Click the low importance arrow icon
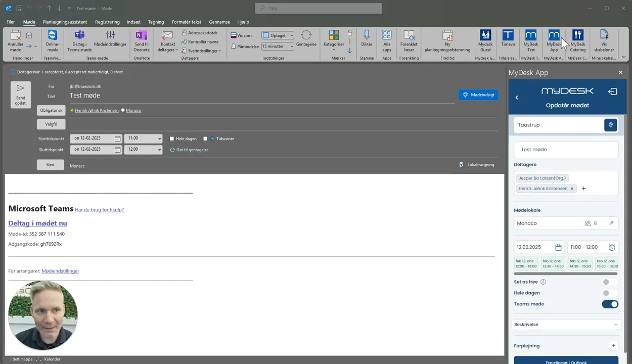632x364 pixels. (349, 51)
